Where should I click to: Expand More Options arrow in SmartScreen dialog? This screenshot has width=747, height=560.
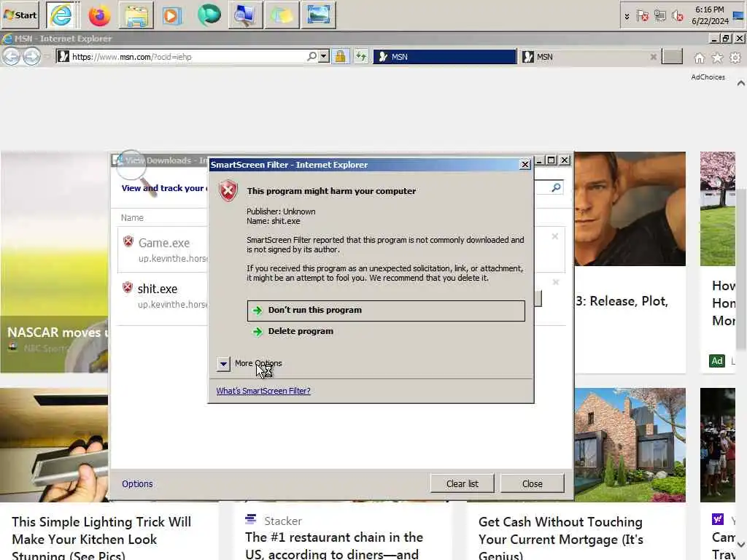click(223, 364)
